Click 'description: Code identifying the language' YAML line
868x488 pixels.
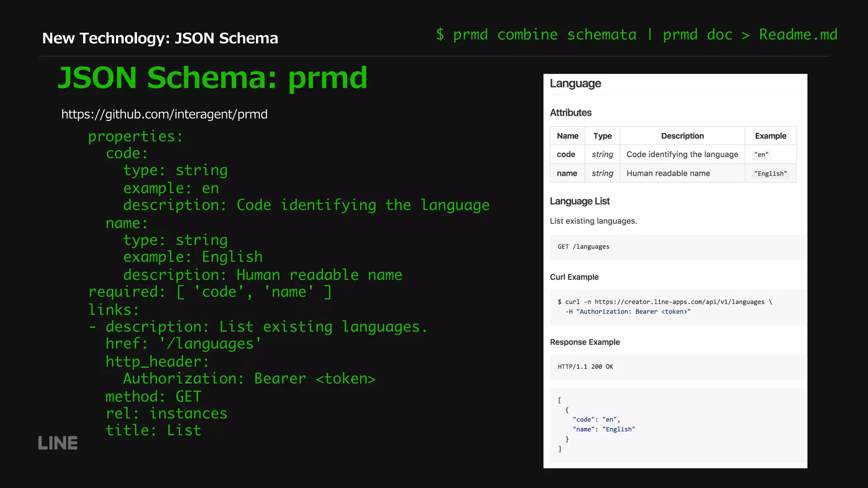tap(306, 205)
